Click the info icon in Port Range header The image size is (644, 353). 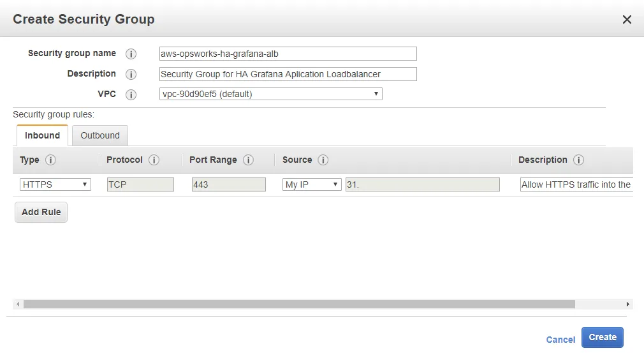[x=249, y=160]
